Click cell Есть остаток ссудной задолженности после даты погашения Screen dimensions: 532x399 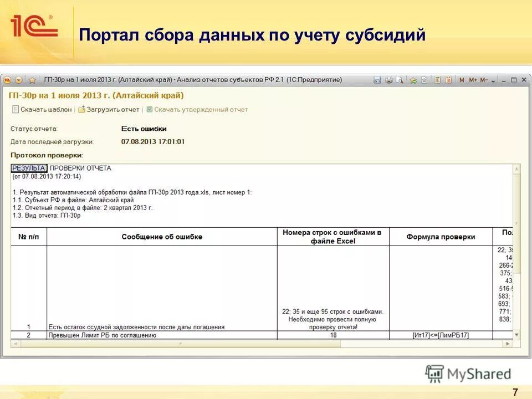point(162,288)
